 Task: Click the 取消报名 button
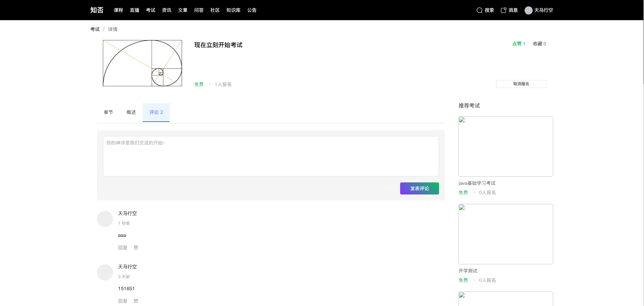click(x=521, y=84)
